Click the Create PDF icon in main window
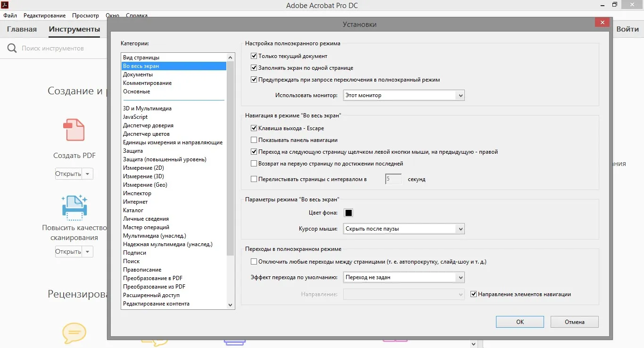The height and width of the screenshot is (348, 644). [x=74, y=130]
